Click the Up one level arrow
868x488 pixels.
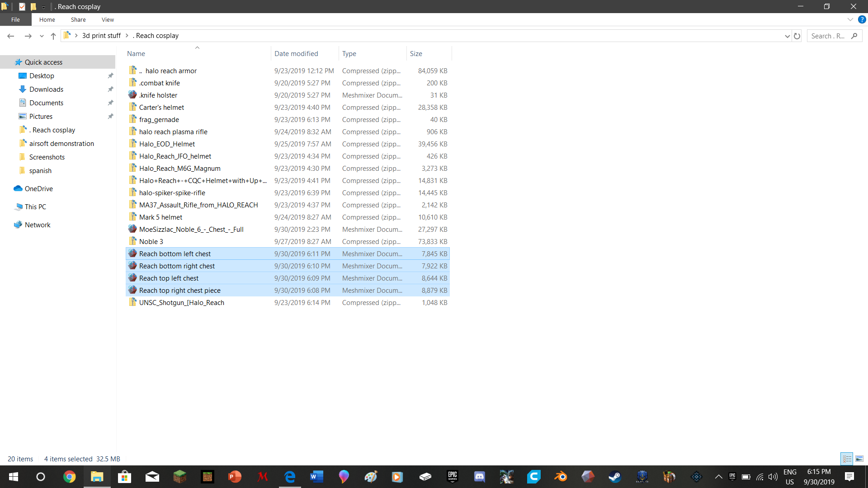(53, 36)
